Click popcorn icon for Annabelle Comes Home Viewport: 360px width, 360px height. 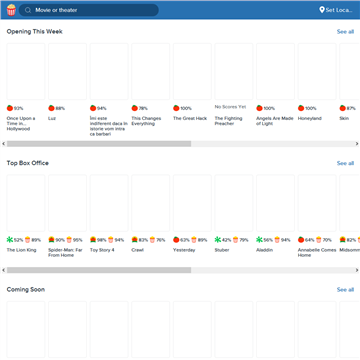pos(319,240)
